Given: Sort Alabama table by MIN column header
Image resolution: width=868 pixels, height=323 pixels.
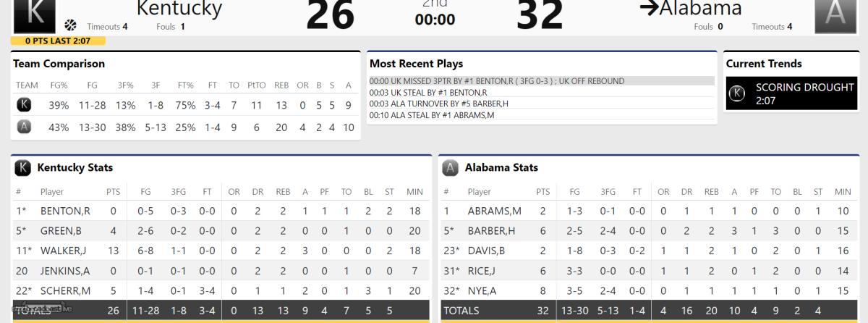Looking at the screenshot, I should point(843,192).
